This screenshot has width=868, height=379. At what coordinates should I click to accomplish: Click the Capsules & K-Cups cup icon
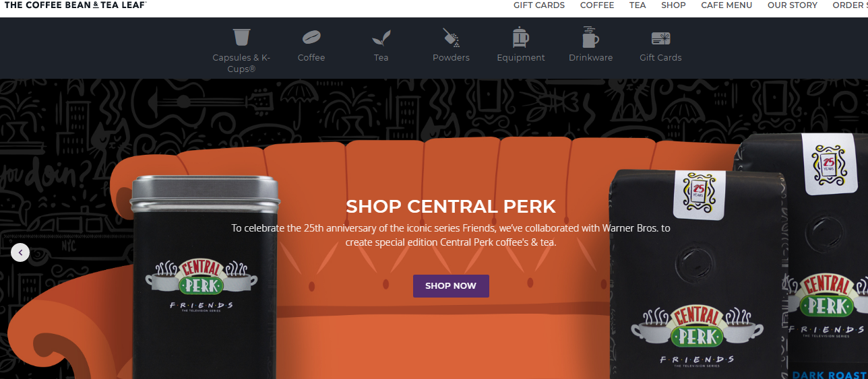click(x=241, y=37)
